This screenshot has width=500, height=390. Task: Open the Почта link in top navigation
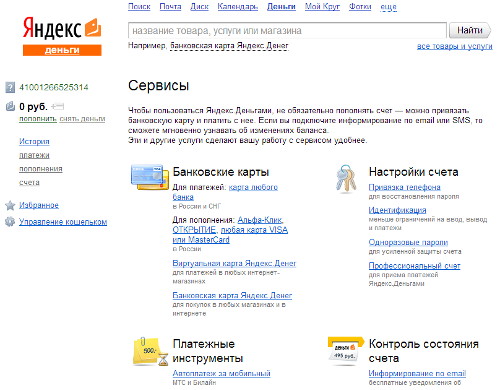click(x=170, y=7)
